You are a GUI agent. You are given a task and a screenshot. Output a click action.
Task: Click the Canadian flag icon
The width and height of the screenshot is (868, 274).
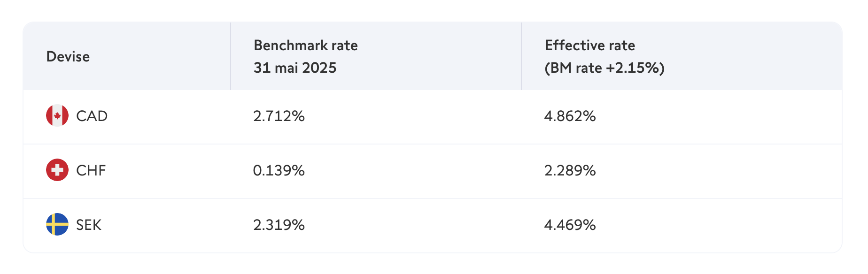point(57,115)
